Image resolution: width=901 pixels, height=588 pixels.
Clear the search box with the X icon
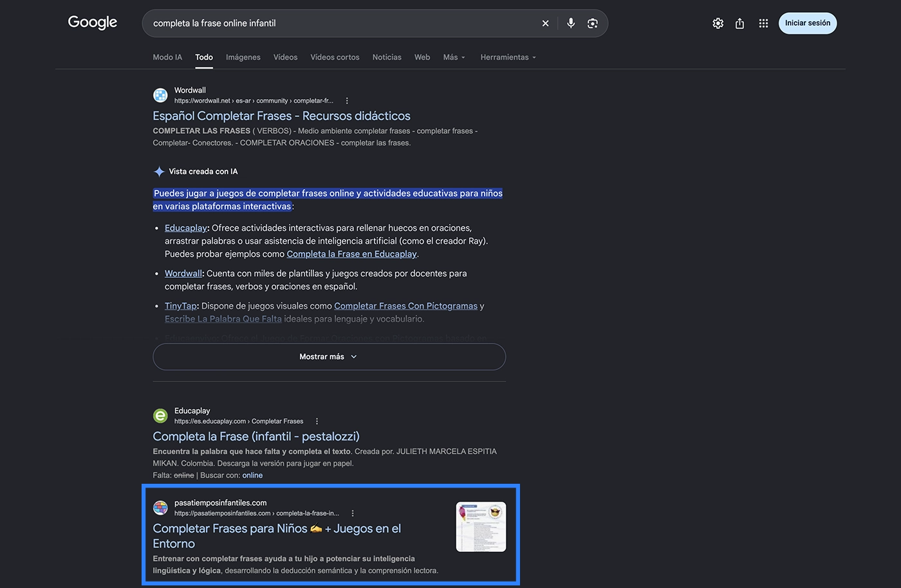pyautogui.click(x=545, y=23)
